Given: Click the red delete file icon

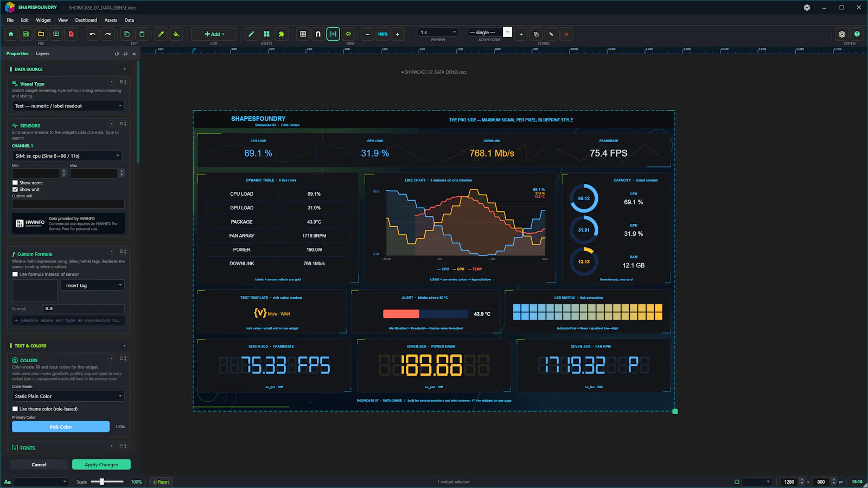Looking at the screenshot, I should [x=71, y=34].
